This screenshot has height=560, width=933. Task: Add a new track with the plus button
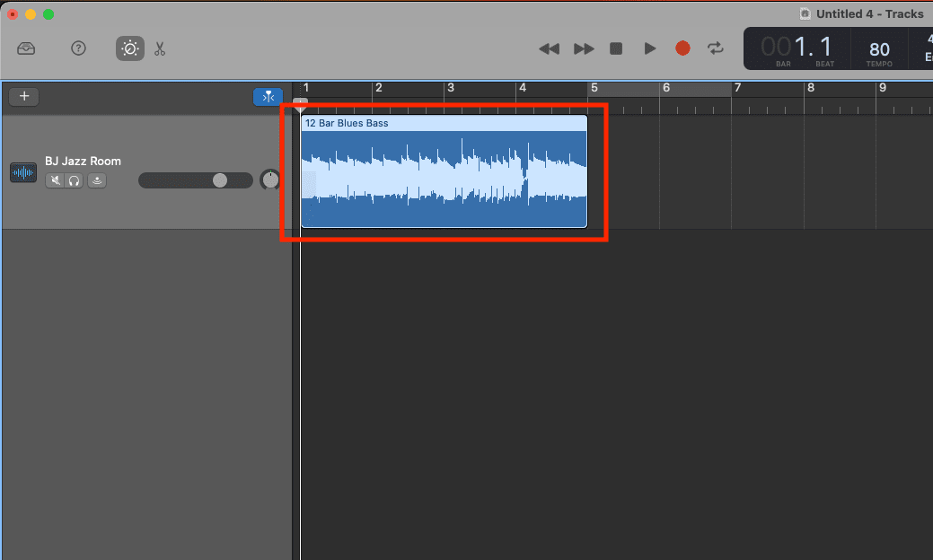[x=24, y=96]
